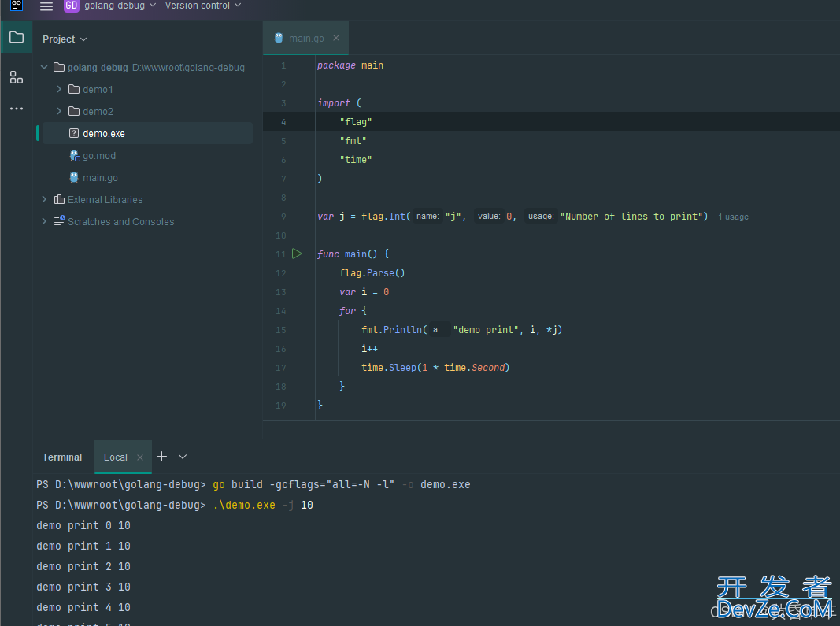840x626 pixels.
Task: Open Version control dropdown
Action: [203, 6]
